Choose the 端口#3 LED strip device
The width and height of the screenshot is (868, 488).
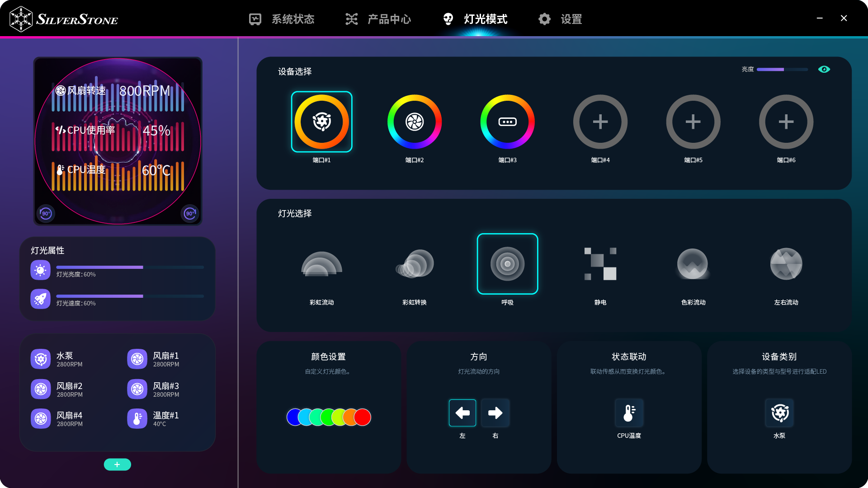pyautogui.click(x=507, y=122)
